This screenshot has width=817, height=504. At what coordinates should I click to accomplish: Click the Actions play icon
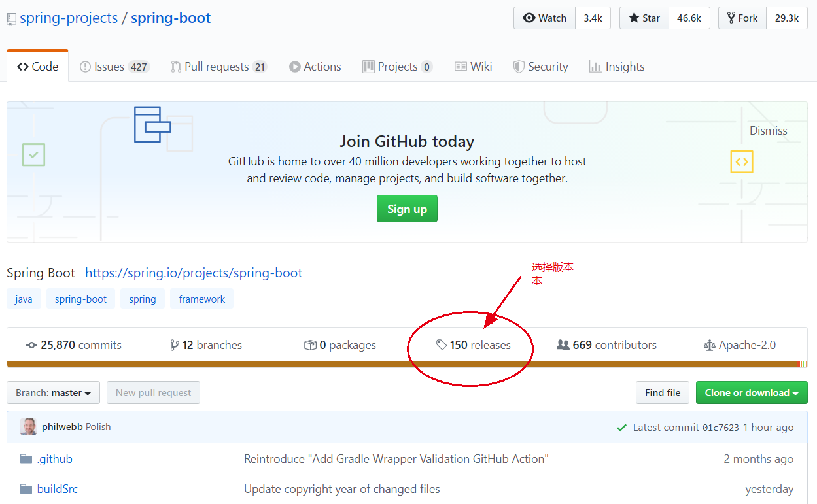point(295,67)
